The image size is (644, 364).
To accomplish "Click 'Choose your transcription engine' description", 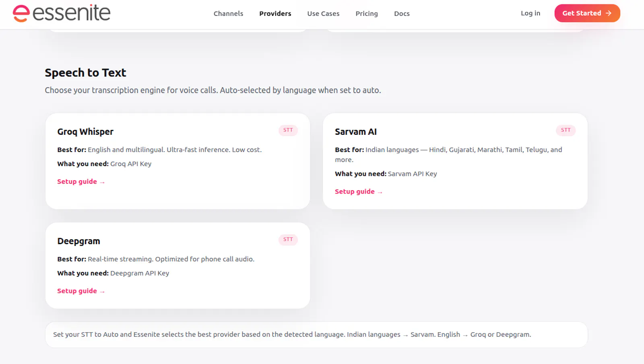I will coord(213,90).
